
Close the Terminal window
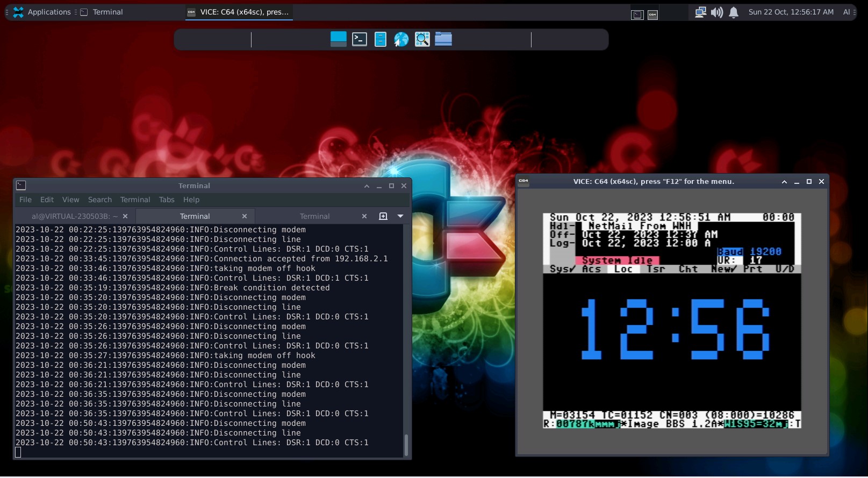tap(404, 186)
